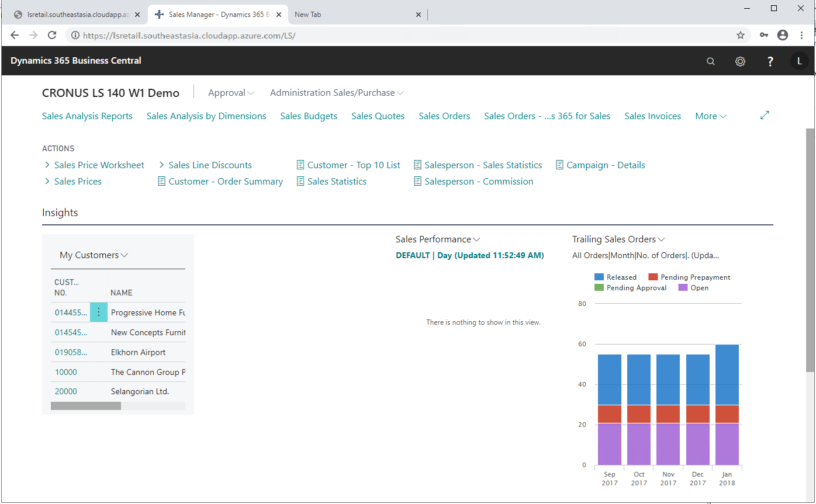Click the Pending Approval green legend swatch

point(599,287)
